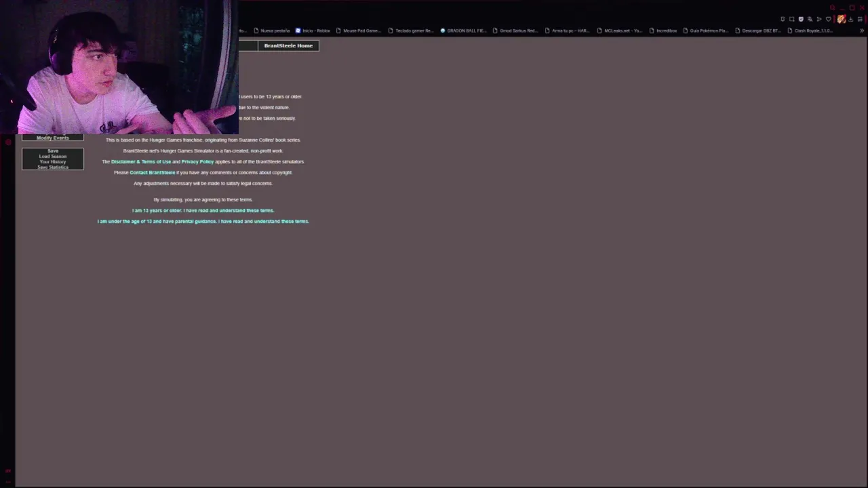Image resolution: width=868 pixels, height=488 pixels.
Task: Open the Teclado gamer bookmark
Action: coord(411,30)
